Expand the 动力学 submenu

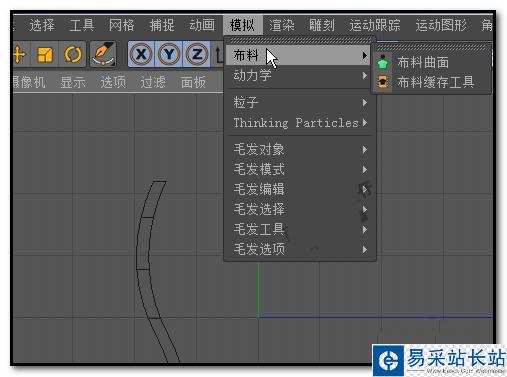click(299, 76)
